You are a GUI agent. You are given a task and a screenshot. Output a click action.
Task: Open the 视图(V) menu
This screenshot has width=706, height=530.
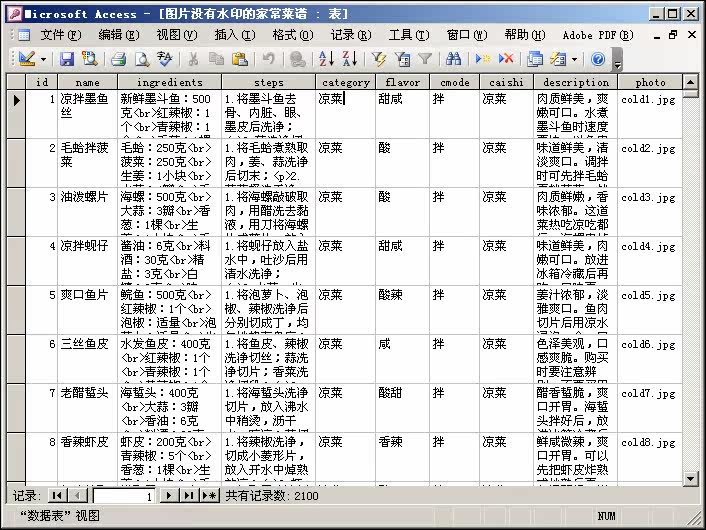point(177,35)
